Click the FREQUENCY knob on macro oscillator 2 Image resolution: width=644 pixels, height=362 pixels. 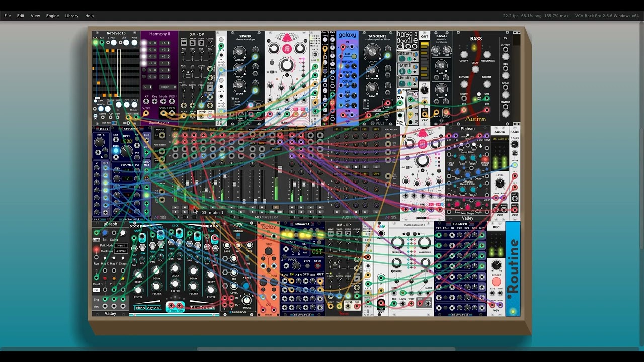pos(397,243)
